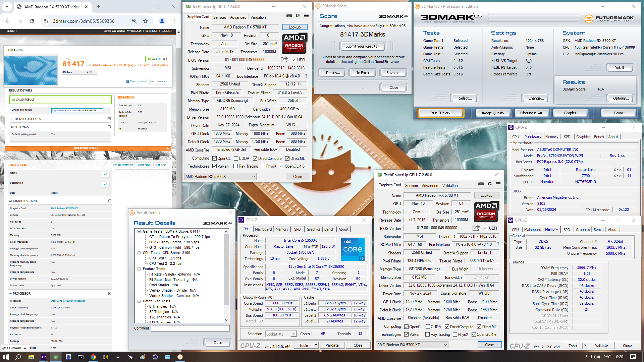Image resolution: width=644 pixels, height=362 pixels.
Task: Toggle PhysX checkbox in top GPU-Z window
Action: click(x=263, y=166)
